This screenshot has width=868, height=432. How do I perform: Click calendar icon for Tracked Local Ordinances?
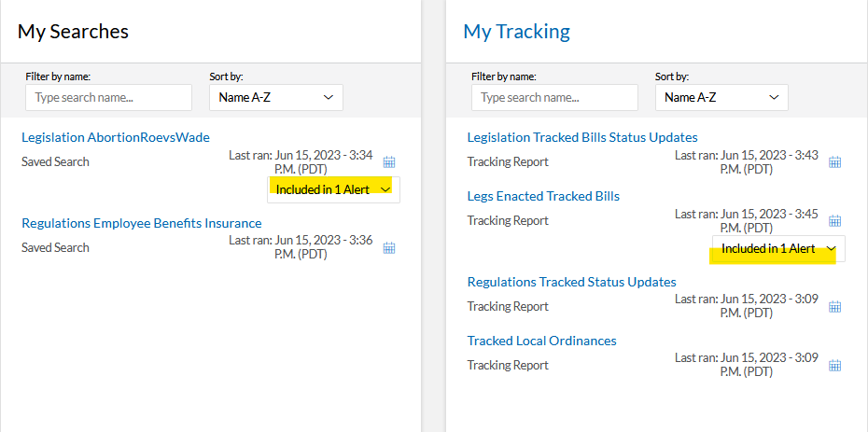(x=835, y=366)
